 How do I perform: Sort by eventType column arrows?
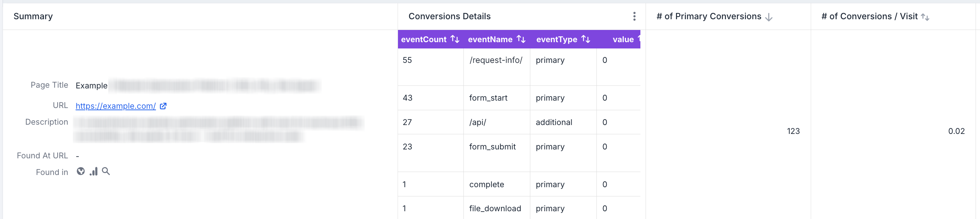[585, 39]
